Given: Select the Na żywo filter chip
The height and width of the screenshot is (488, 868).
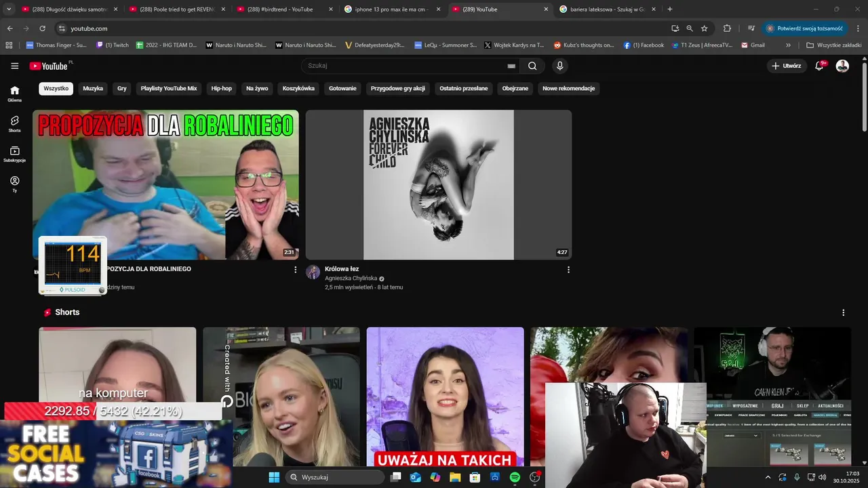Looking at the screenshot, I should pos(257,88).
